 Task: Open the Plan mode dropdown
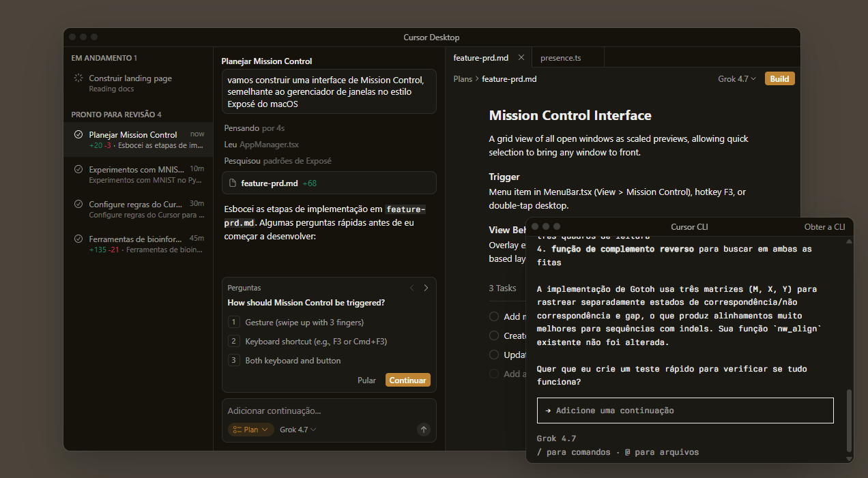coord(251,430)
